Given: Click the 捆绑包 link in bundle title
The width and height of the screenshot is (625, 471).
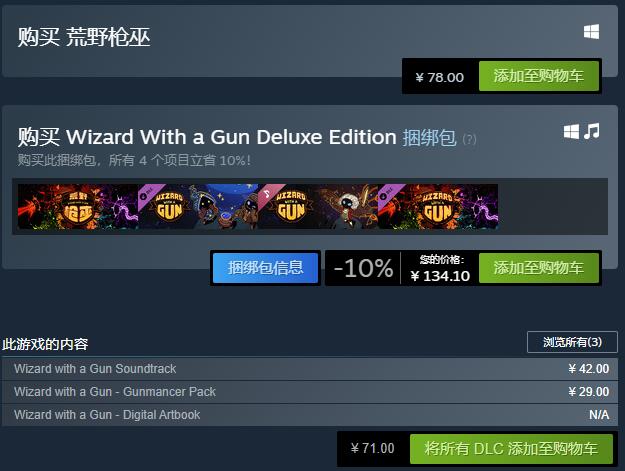Looking at the screenshot, I should pos(429,138).
